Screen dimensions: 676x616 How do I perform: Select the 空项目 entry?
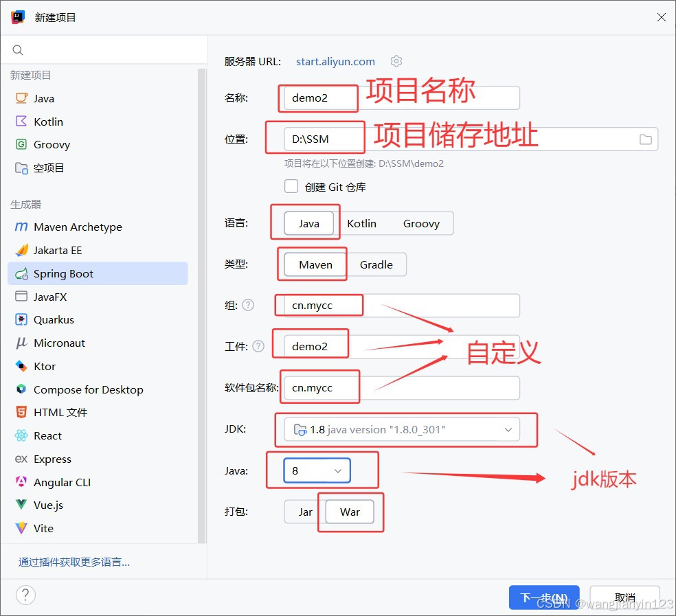[98, 168]
